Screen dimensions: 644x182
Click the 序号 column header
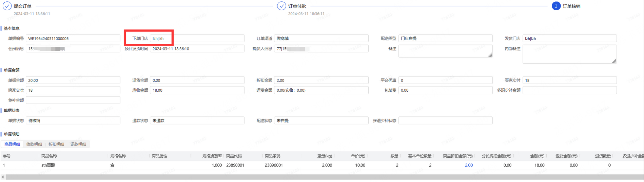pos(7,156)
